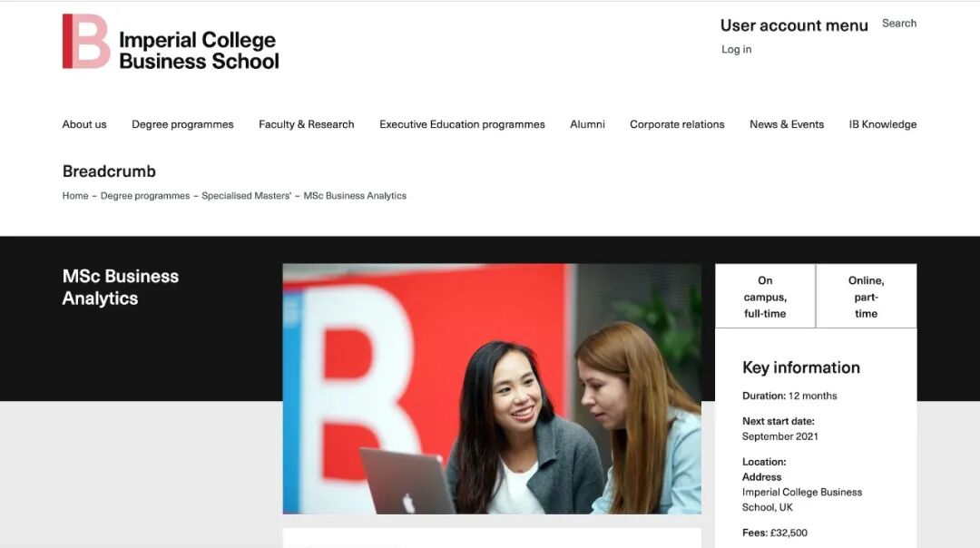
Task: Open IB Knowledge page
Action: (883, 124)
